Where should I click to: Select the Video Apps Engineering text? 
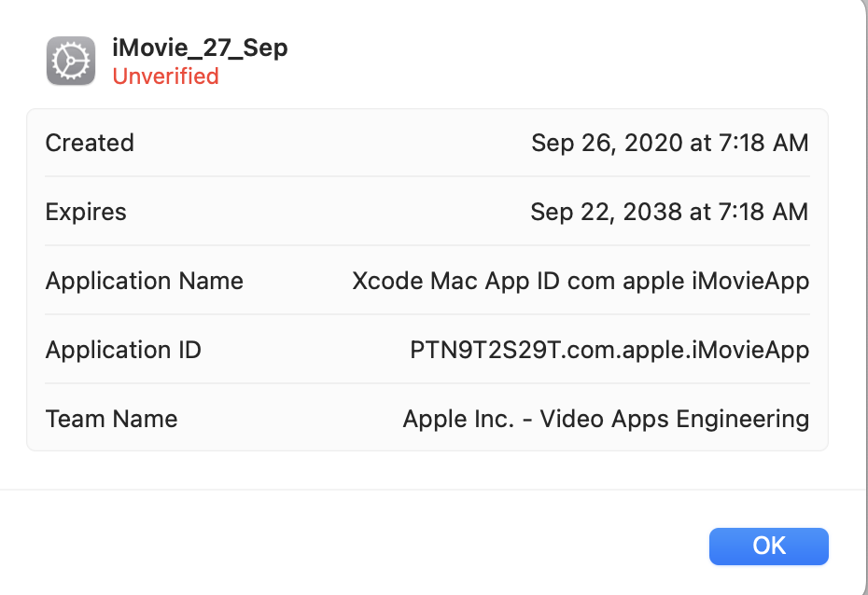pyautogui.click(x=675, y=419)
